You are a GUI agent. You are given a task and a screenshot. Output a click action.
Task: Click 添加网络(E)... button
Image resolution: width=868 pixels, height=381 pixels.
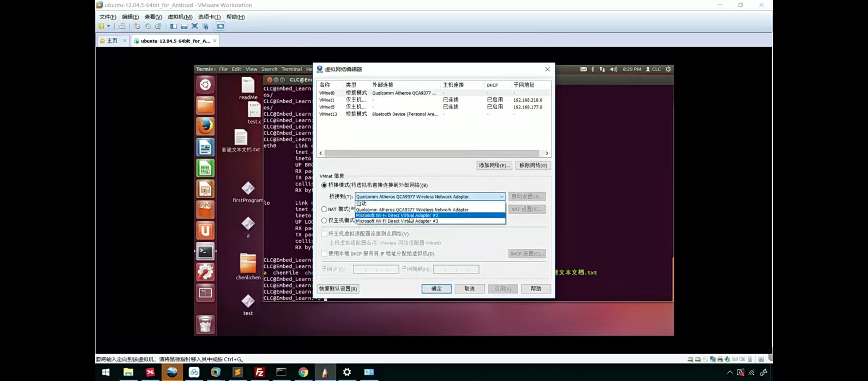coord(494,165)
